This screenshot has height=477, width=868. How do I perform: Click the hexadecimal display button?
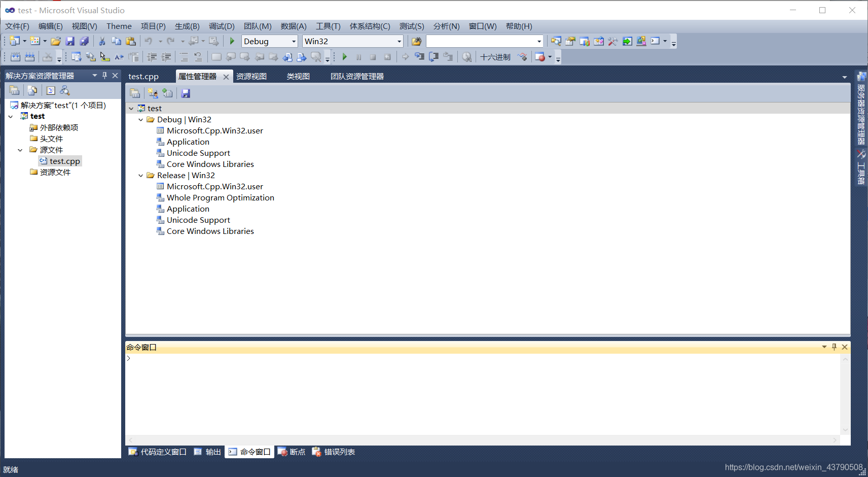click(495, 57)
